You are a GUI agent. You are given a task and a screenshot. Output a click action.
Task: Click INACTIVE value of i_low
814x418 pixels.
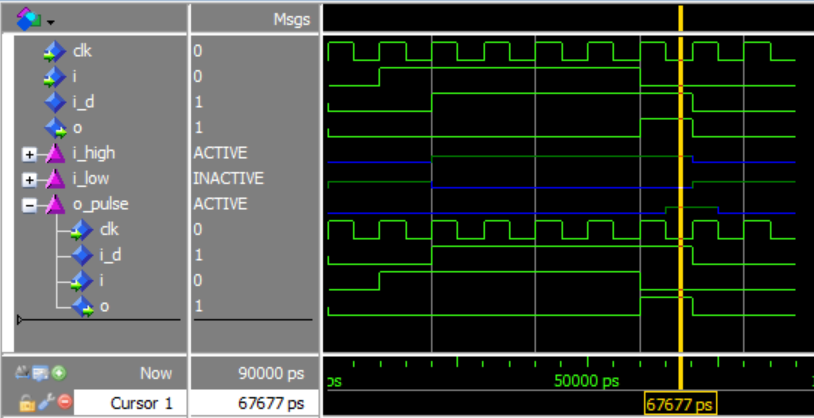tap(228, 179)
